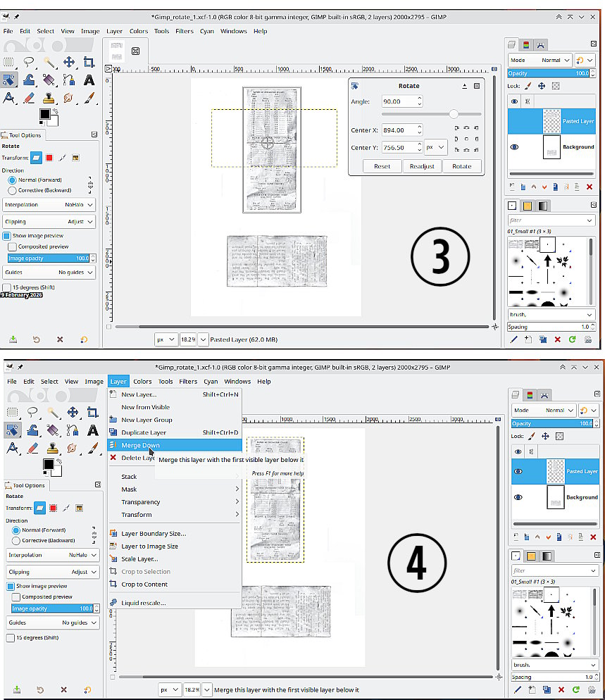Select the Smudge tool in Rotate-dialog window
The width and height of the screenshot is (605, 700).
point(69,98)
